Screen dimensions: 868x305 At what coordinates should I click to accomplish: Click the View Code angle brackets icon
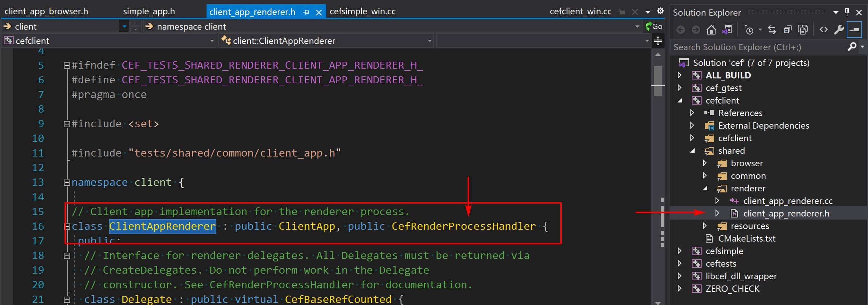(x=824, y=30)
